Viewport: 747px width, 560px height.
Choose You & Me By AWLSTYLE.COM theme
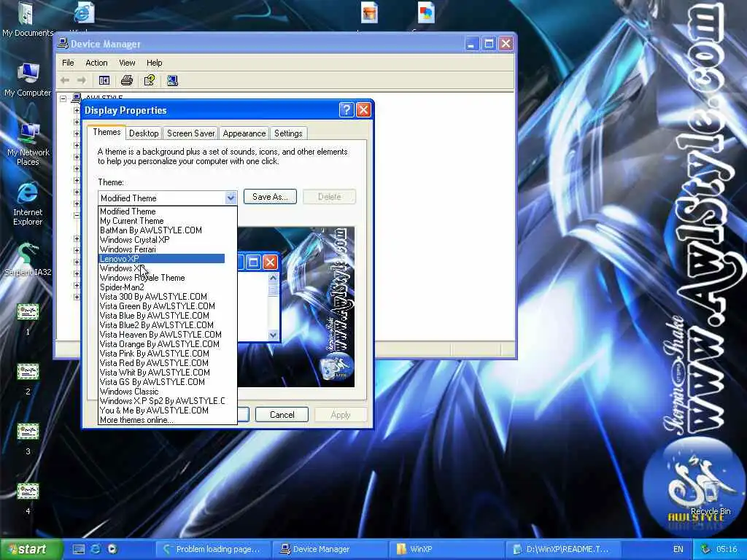coord(161,410)
